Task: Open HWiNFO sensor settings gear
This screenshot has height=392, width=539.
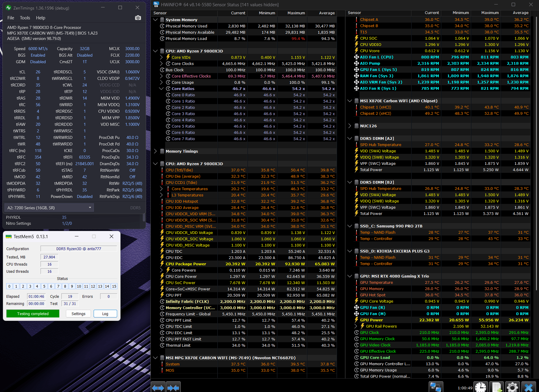Action: coord(512,387)
